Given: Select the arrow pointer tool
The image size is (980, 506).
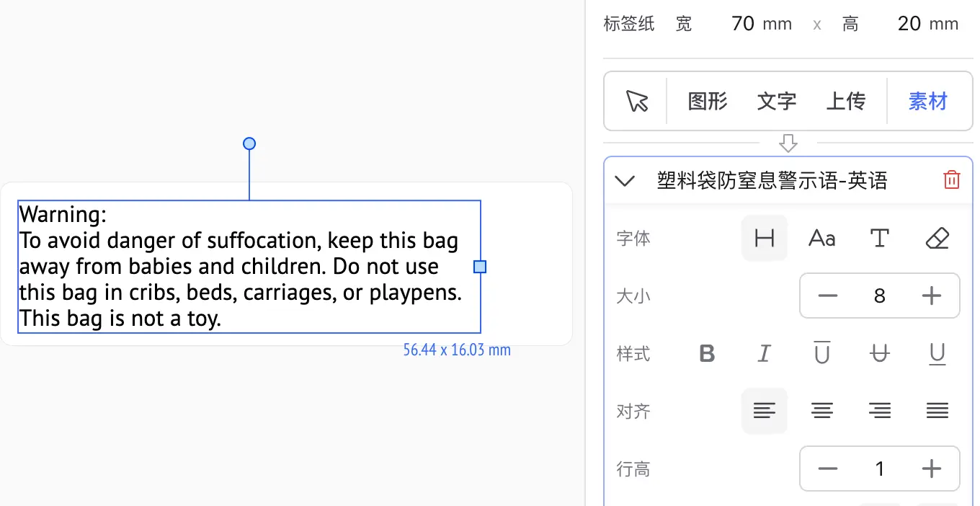Looking at the screenshot, I should (637, 102).
